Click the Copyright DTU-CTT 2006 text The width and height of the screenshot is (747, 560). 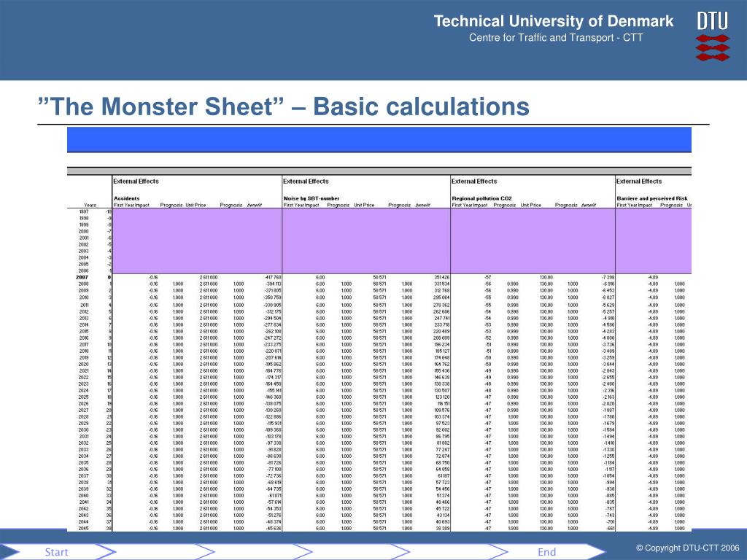point(687,548)
